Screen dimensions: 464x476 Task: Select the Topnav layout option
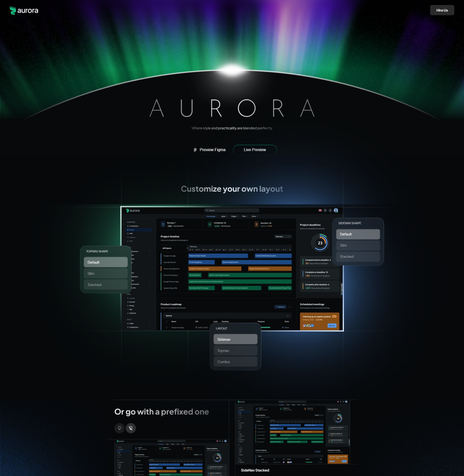click(x=235, y=351)
